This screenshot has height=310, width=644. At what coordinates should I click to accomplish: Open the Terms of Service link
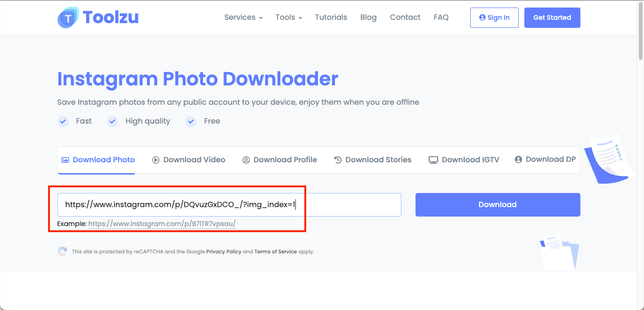pyautogui.click(x=276, y=252)
